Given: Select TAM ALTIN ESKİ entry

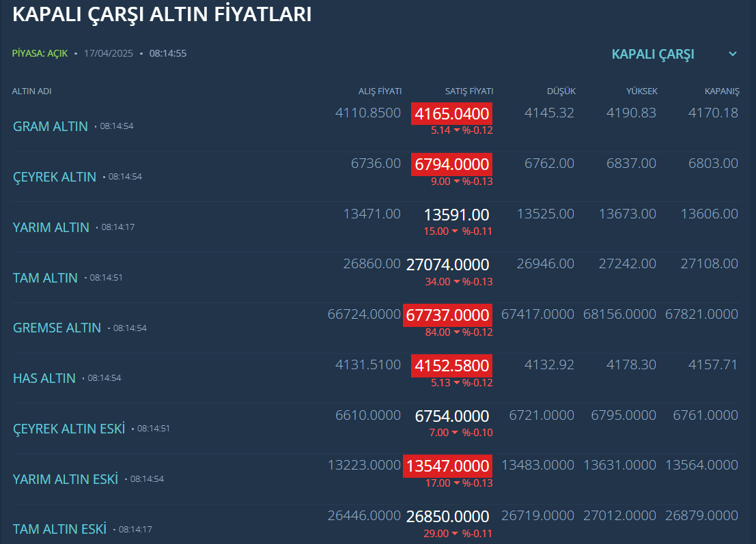Looking at the screenshot, I should click(59, 529).
